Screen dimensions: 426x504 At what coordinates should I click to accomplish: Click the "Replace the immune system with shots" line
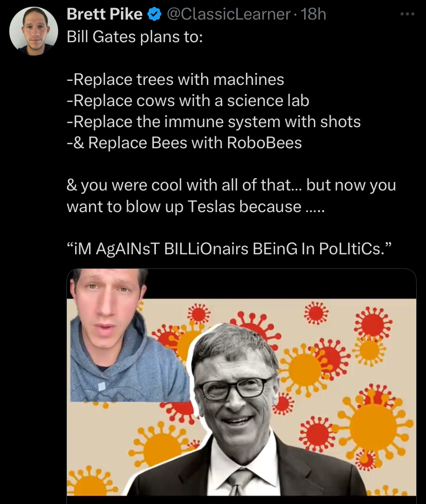pos(214,122)
